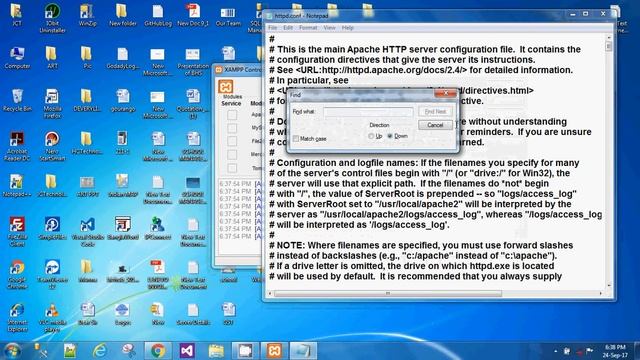640x360 pixels.
Task: Open File Explorer from the taskbar
Action: click(x=216, y=351)
